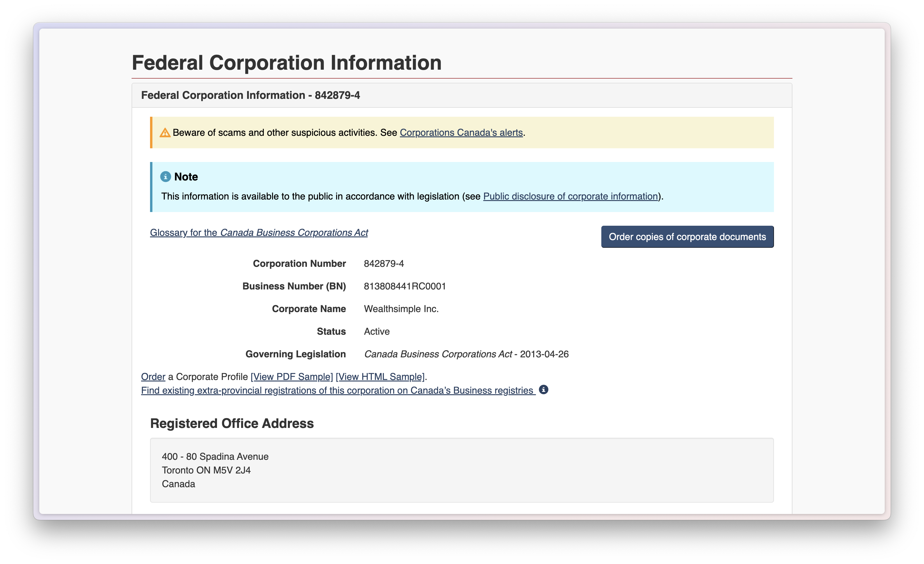Open Glossary for the Canada Business Corporations Act
924x564 pixels.
[259, 233]
